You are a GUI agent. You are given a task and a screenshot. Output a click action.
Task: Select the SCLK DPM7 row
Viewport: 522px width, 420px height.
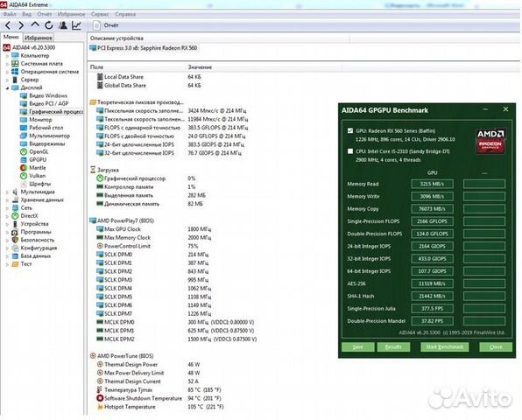click(153, 313)
